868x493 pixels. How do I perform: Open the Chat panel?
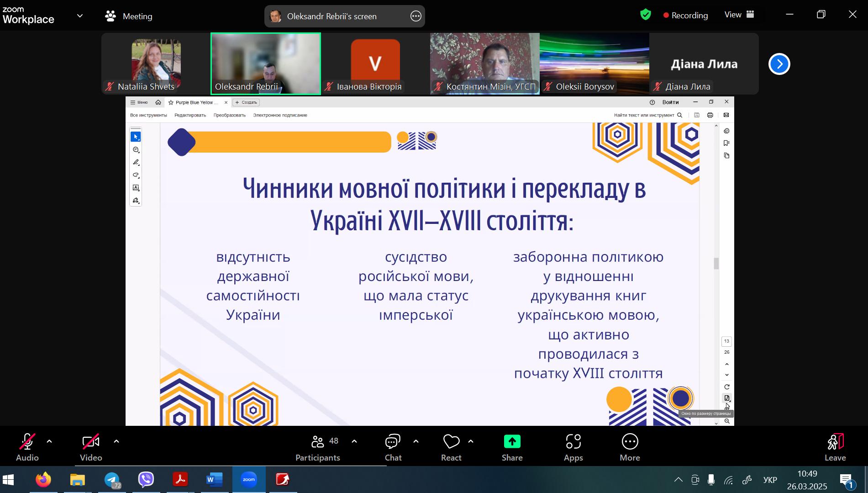(x=393, y=447)
